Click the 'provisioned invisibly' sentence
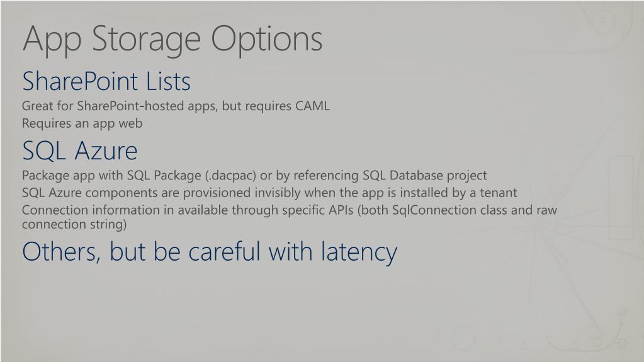Screen dimensions: 644x362 click(x=269, y=193)
